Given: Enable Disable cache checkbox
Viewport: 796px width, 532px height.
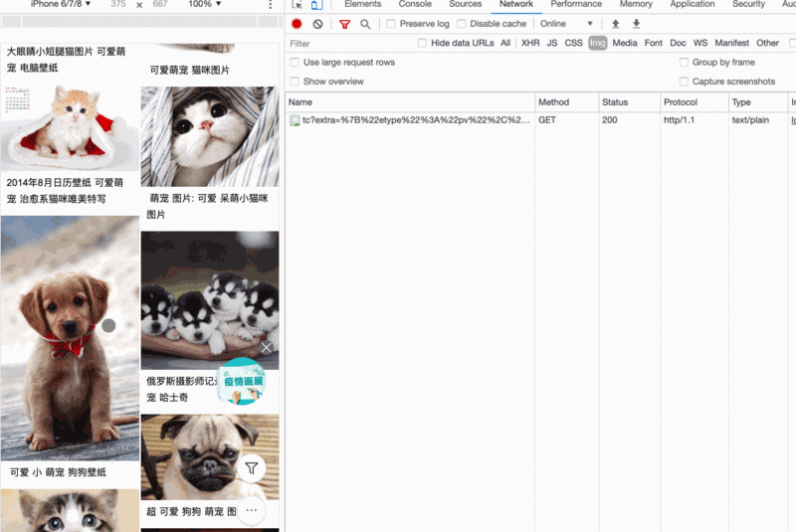Looking at the screenshot, I should [462, 24].
